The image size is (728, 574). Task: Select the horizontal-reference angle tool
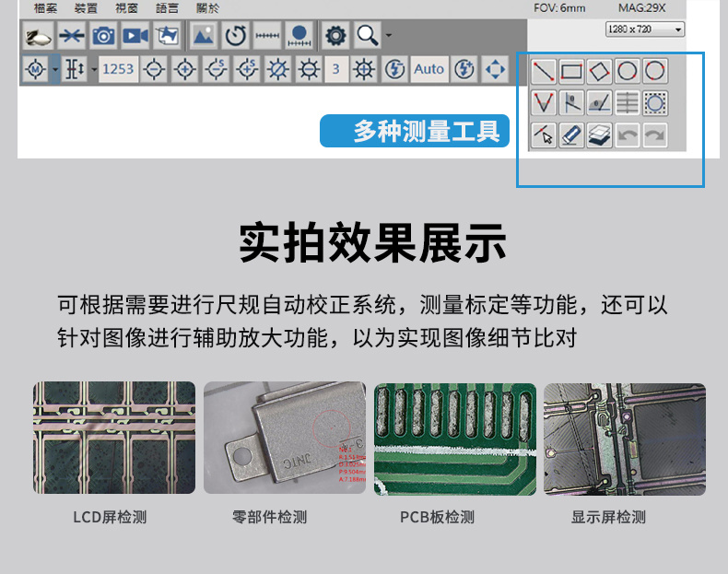click(599, 102)
